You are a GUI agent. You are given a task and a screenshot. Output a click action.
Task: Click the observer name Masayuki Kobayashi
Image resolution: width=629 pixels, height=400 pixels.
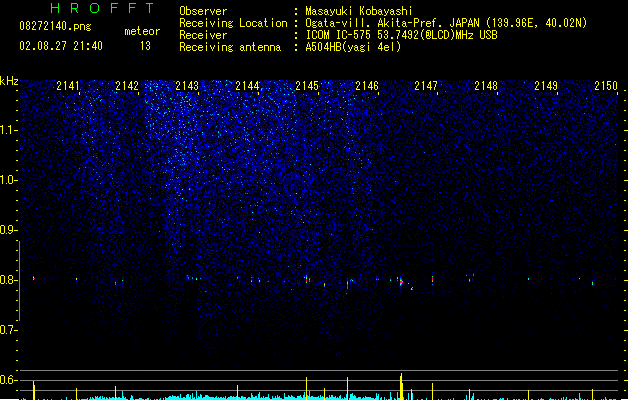[359, 11]
